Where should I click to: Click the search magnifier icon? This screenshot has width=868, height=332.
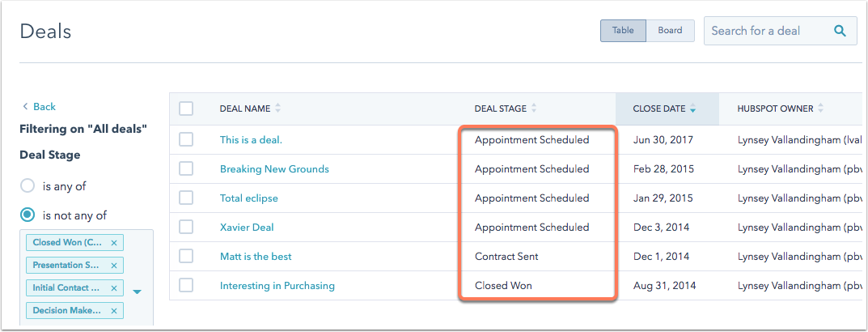coord(840,31)
